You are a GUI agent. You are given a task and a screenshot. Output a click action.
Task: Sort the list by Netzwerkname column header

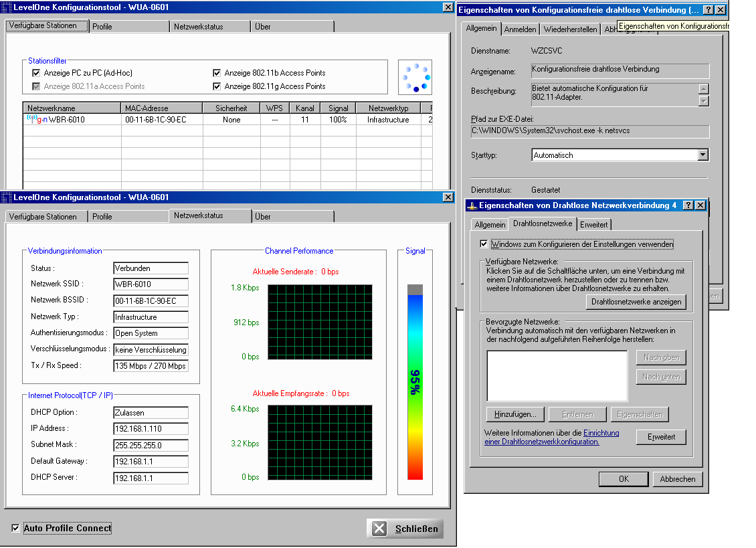[x=72, y=108]
